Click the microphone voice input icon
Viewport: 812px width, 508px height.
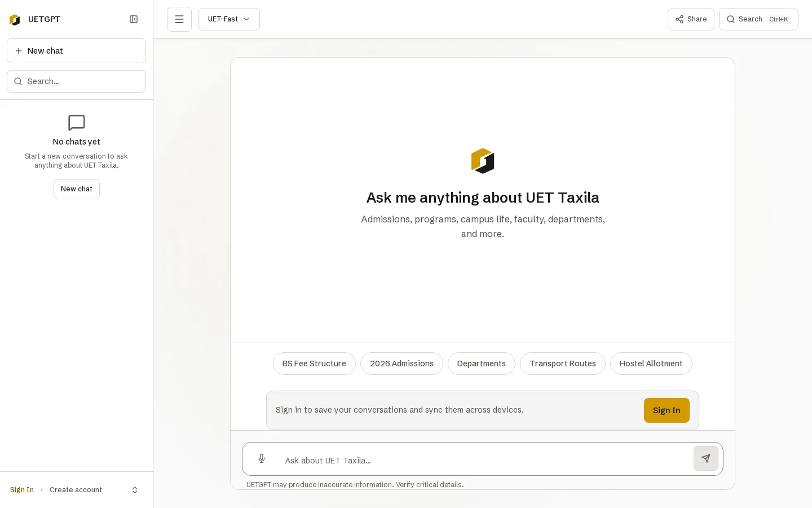(262, 458)
